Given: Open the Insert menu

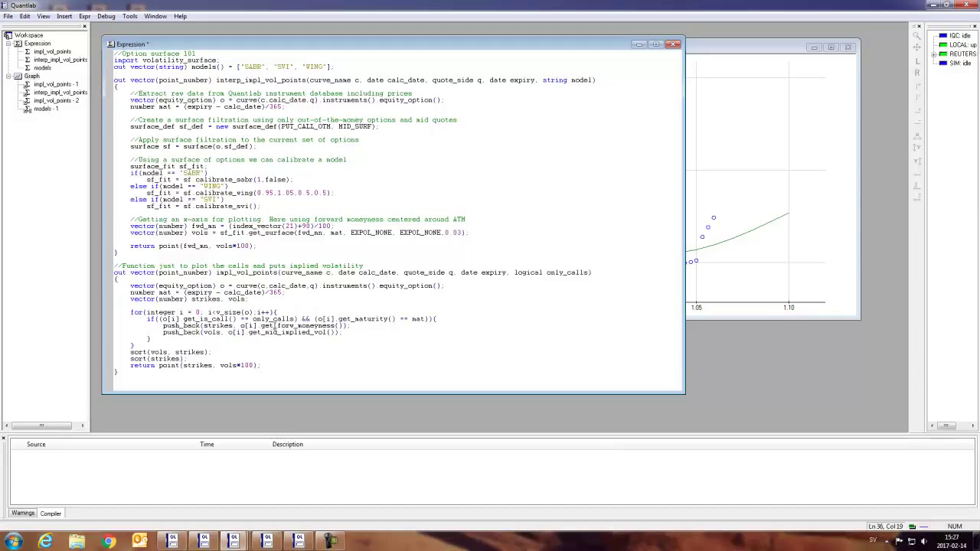Looking at the screenshot, I should point(64,16).
